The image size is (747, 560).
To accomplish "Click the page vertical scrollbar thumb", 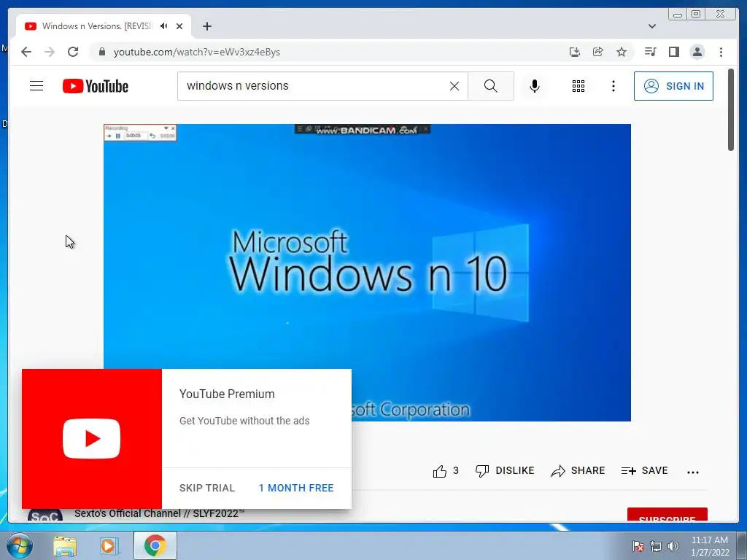I will [x=731, y=109].
